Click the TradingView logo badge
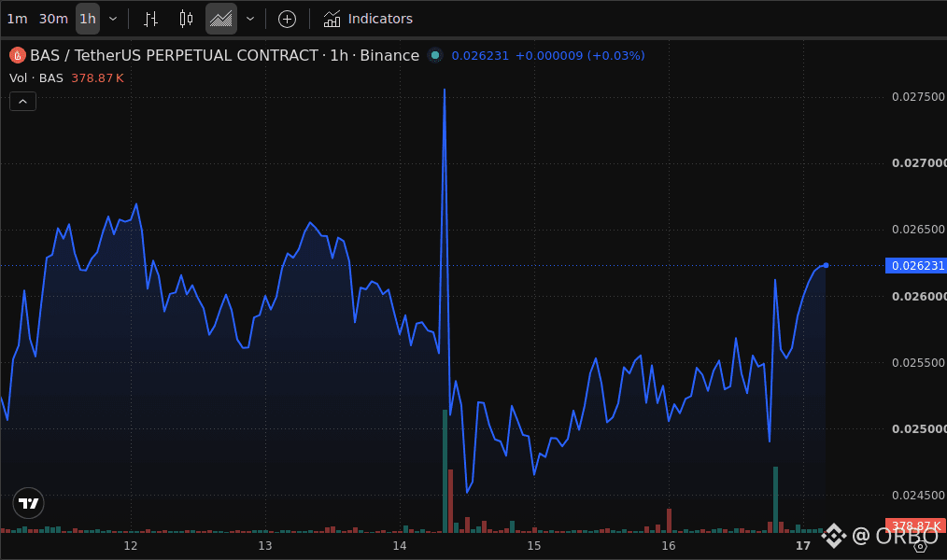The image size is (947, 560). pos(28,503)
